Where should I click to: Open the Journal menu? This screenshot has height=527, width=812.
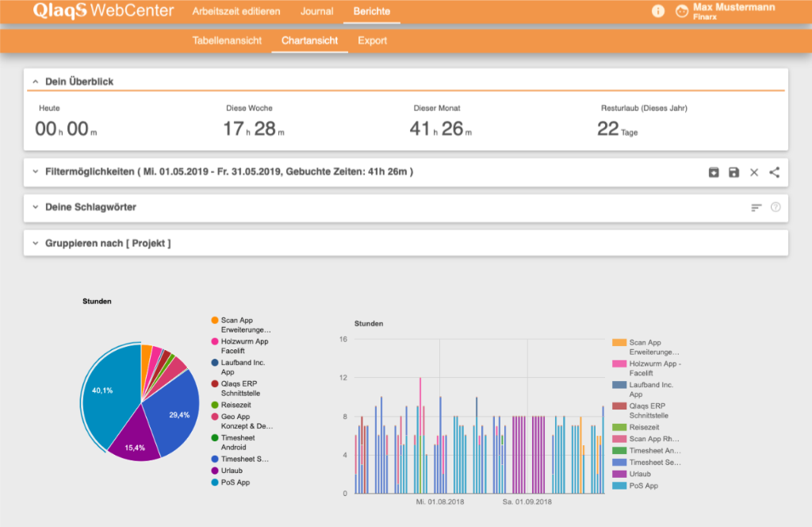(x=316, y=11)
